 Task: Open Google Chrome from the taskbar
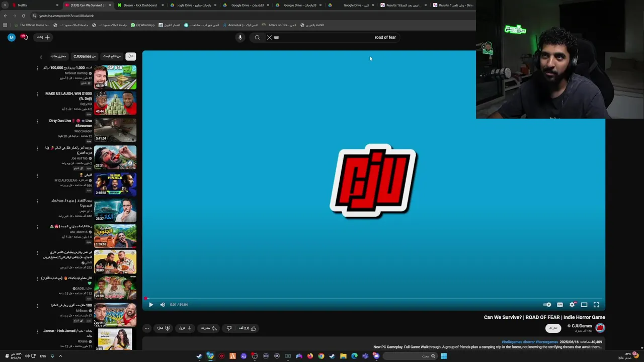click(x=321, y=356)
